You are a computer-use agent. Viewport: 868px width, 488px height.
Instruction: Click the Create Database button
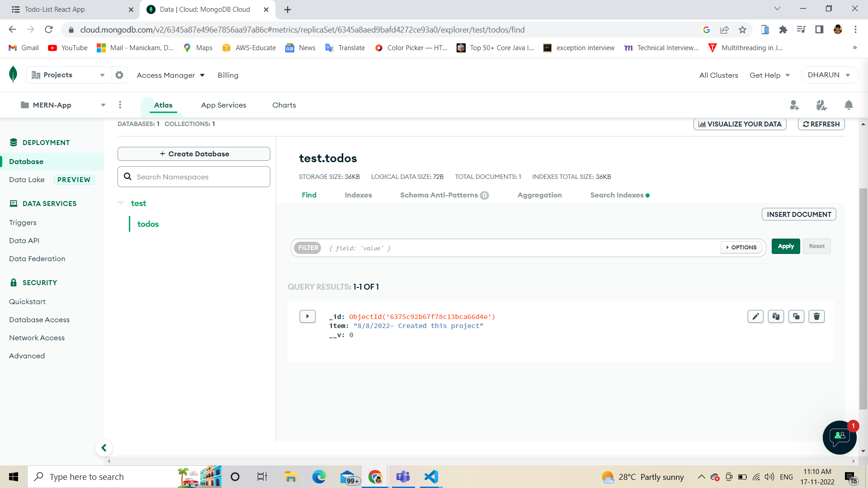click(193, 154)
